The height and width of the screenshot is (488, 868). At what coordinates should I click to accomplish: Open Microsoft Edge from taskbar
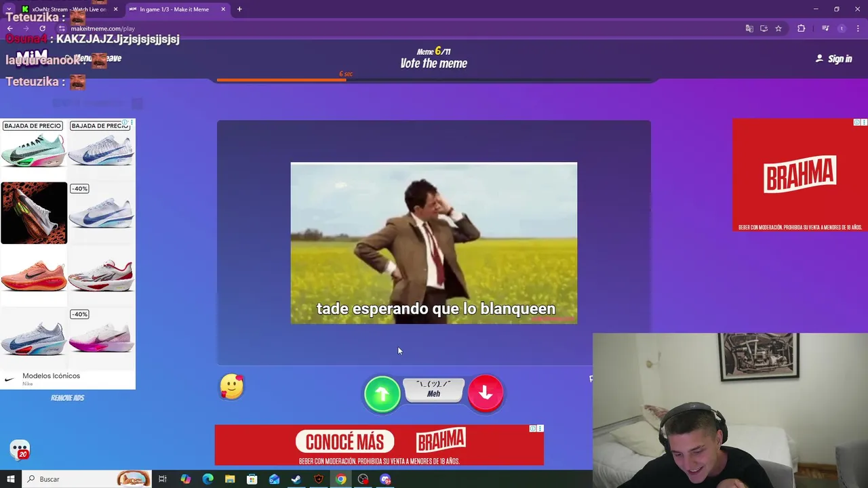tap(208, 479)
